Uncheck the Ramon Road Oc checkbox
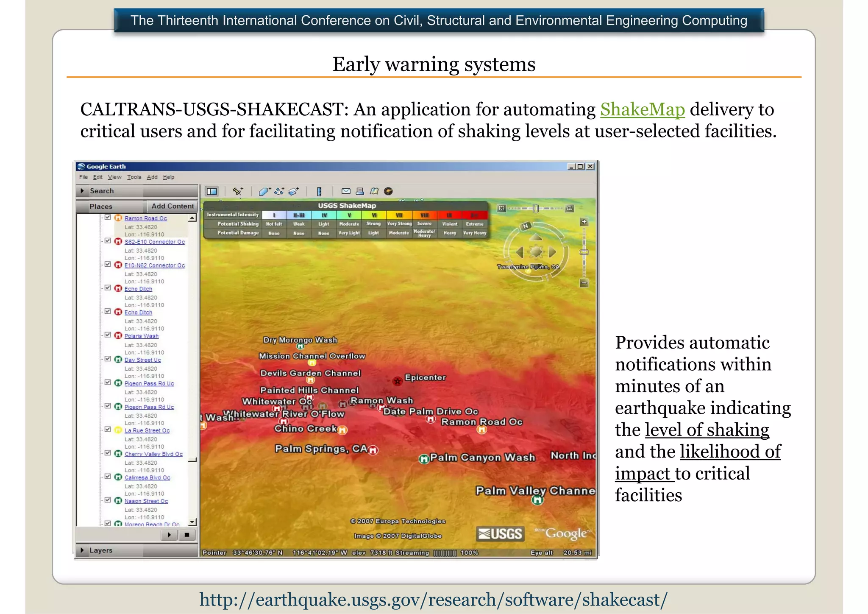Screen dimensions: 868x614 coord(108,218)
